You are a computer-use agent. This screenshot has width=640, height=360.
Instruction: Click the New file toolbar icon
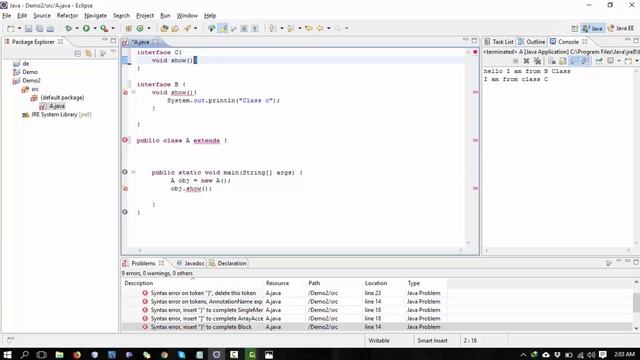tap(11, 28)
